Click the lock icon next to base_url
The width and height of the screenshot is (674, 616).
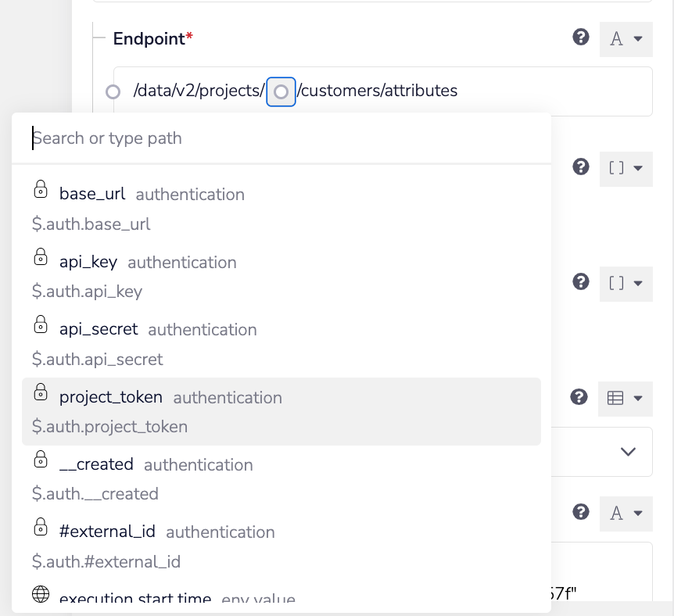[41, 190]
